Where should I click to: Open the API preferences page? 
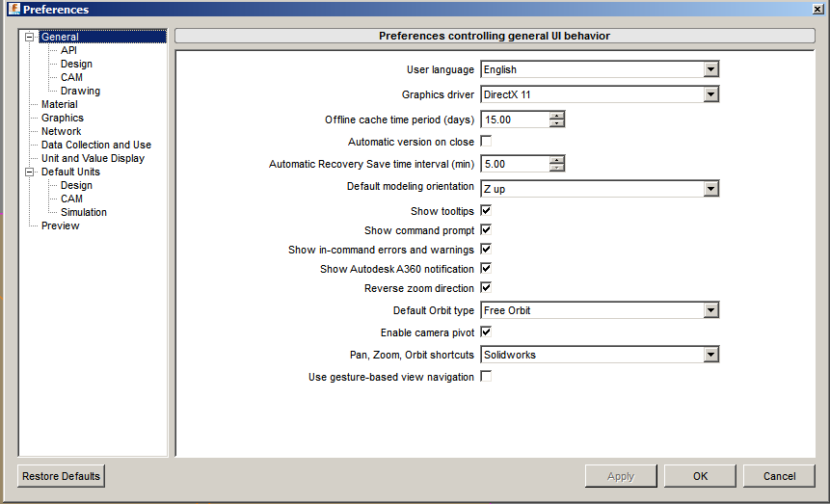tap(68, 50)
